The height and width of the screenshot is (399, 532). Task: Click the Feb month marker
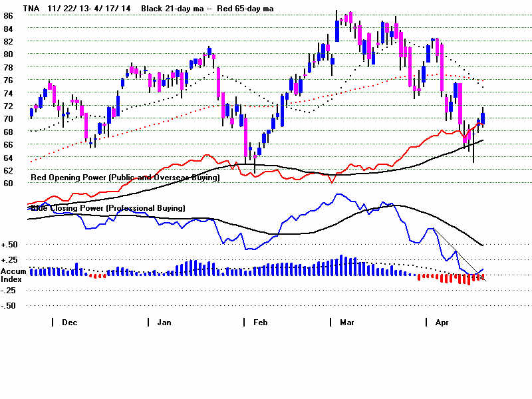click(x=260, y=323)
